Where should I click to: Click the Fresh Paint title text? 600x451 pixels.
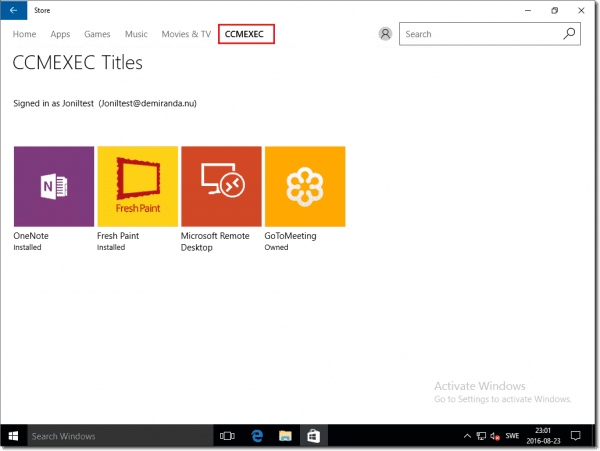click(118, 236)
